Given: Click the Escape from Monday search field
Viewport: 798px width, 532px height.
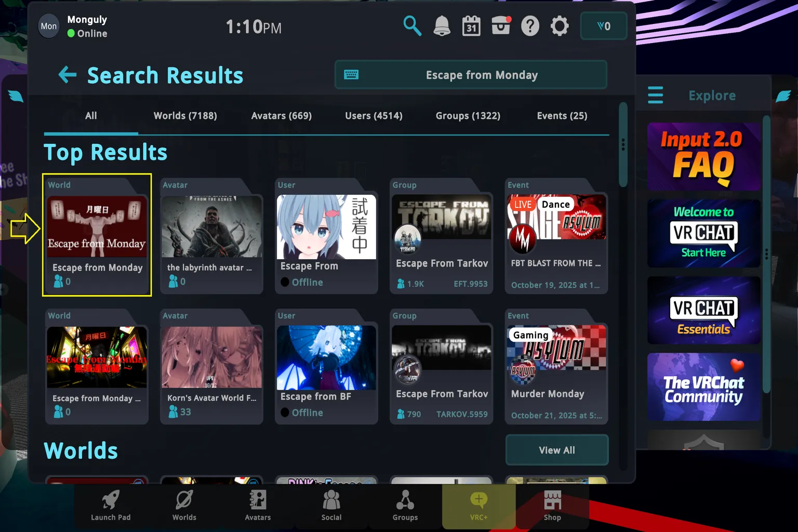Looking at the screenshot, I should click(x=471, y=75).
